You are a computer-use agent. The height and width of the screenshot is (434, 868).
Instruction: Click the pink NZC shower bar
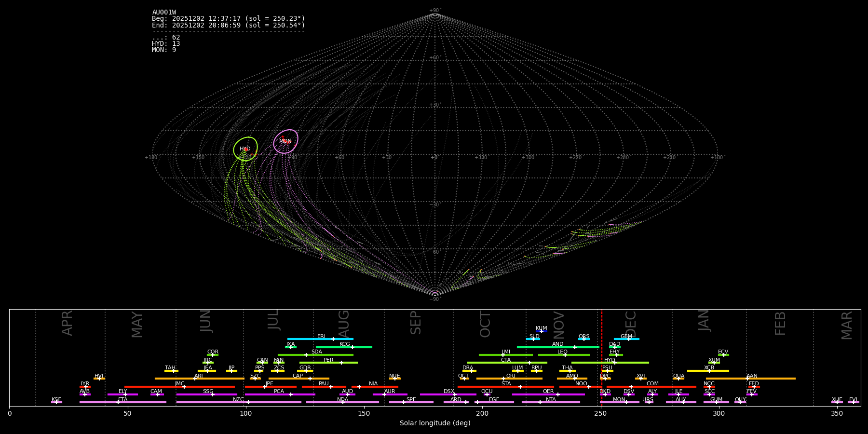click(x=270, y=402)
